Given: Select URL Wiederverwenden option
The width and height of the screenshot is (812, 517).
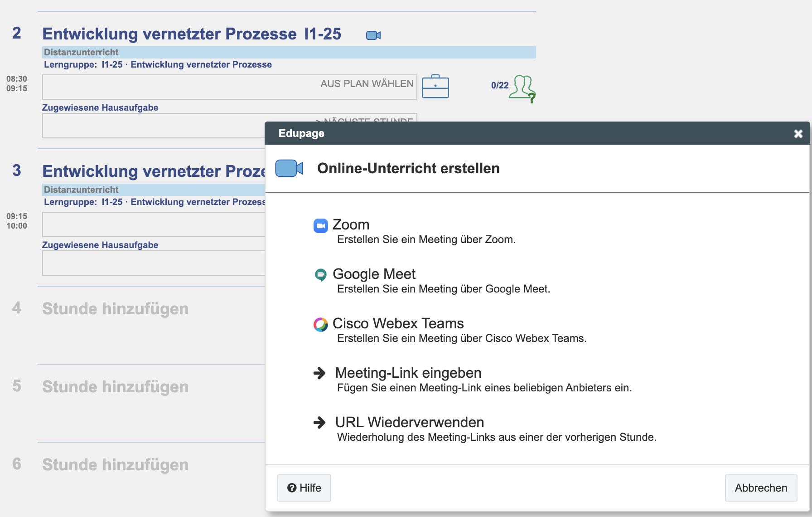Looking at the screenshot, I should (409, 423).
